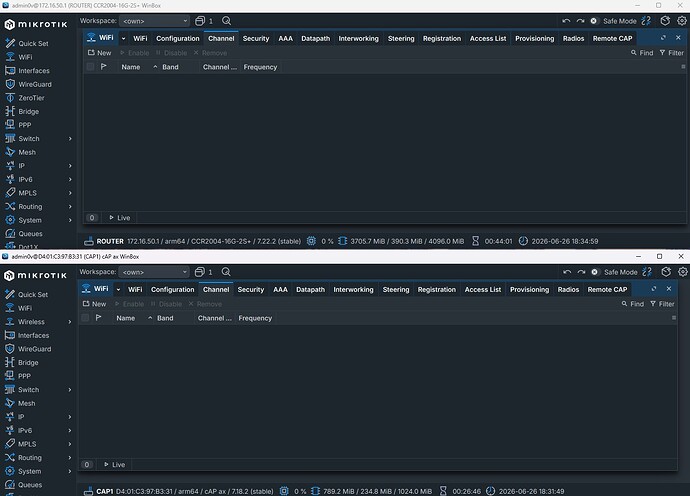
Task: Tick the select-all checkbox in ROUTER Channel table
Action: click(x=90, y=67)
